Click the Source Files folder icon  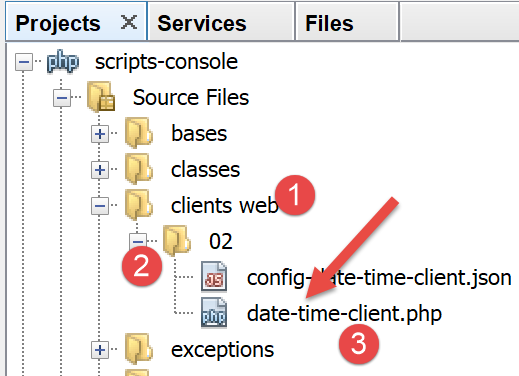tap(101, 97)
